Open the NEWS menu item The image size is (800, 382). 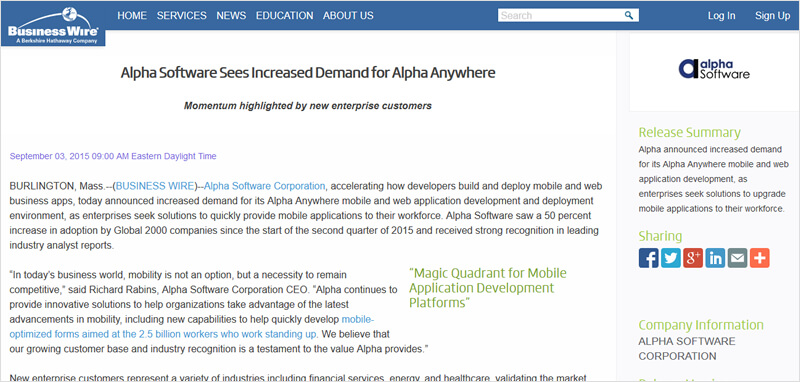(231, 15)
